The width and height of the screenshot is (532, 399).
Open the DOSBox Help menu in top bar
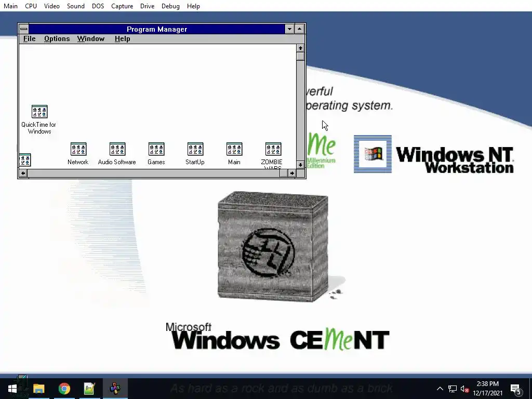[x=193, y=6]
